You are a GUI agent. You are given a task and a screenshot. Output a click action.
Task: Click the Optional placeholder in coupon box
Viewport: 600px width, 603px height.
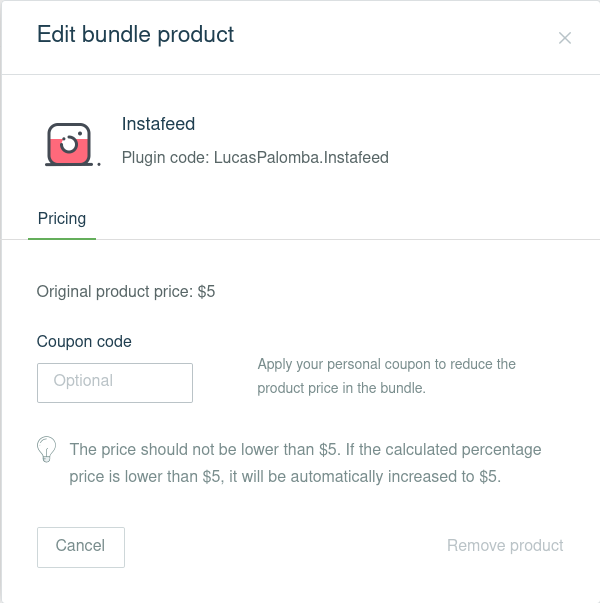coord(84,381)
